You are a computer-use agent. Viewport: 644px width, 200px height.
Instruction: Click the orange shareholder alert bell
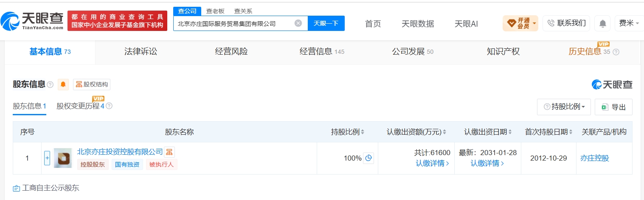63,84
